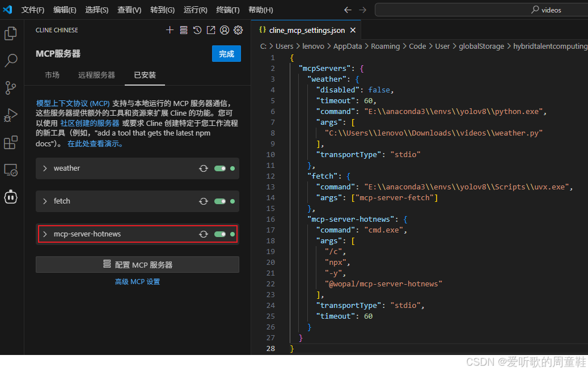The height and width of the screenshot is (372, 588).
Task: Expand the mcp-server-hotnews entry
Action: (x=45, y=234)
